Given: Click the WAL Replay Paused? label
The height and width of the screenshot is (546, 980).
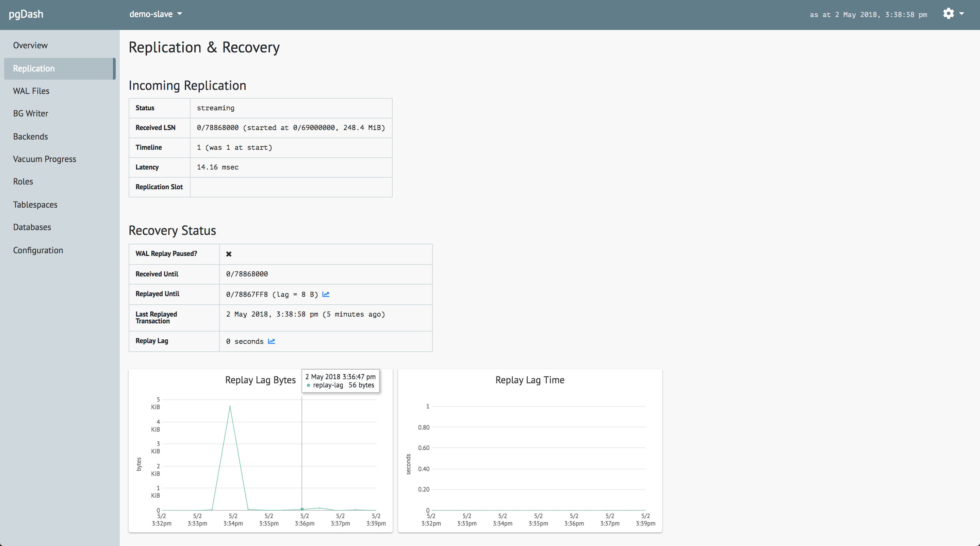Looking at the screenshot, I should point(166,254).
